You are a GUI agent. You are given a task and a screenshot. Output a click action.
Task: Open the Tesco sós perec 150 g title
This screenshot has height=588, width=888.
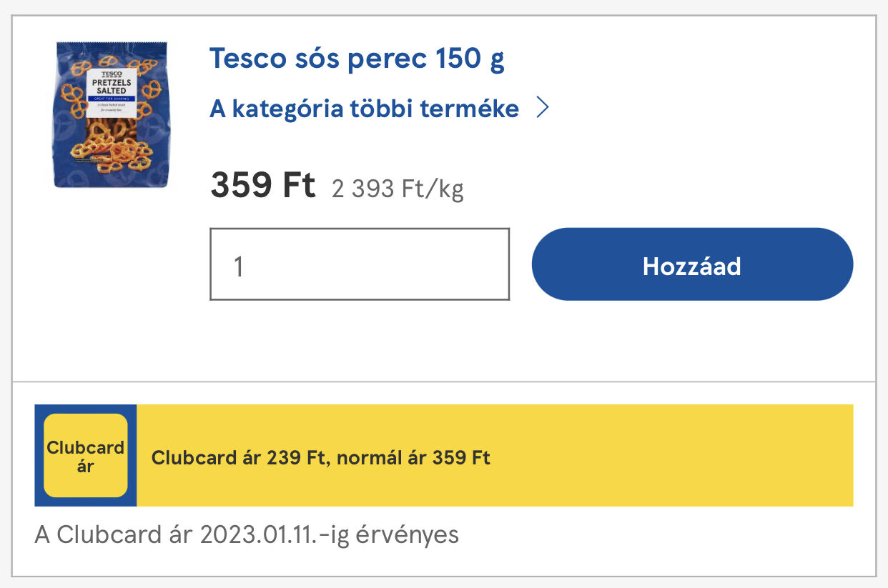[356, 59]
